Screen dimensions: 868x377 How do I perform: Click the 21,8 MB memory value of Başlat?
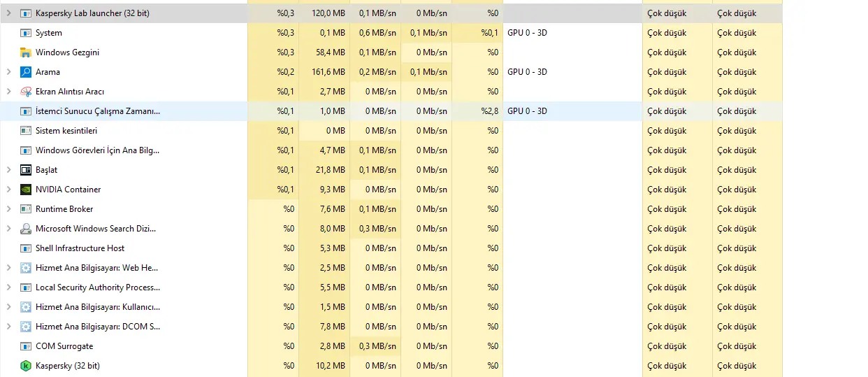(x=331, y=170)
